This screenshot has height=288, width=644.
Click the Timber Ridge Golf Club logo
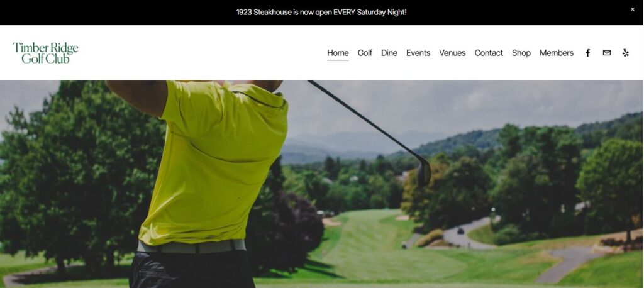[x=45, y=53]
